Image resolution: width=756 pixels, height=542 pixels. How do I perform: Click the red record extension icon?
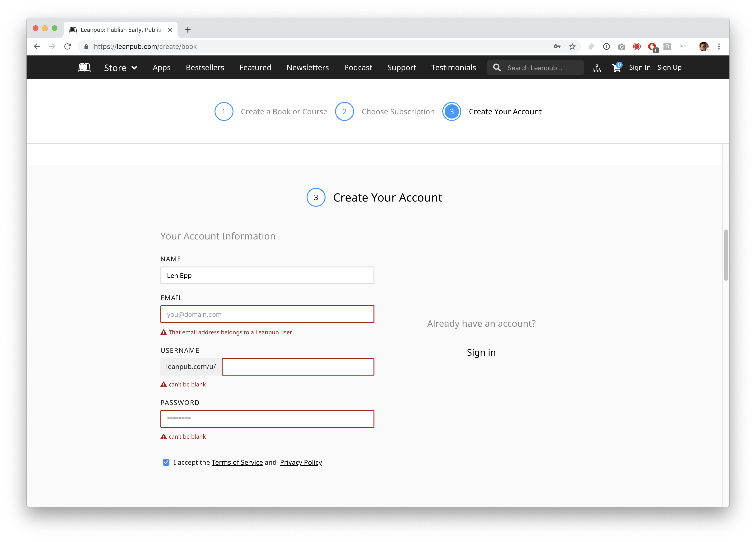tap(637, 46)
